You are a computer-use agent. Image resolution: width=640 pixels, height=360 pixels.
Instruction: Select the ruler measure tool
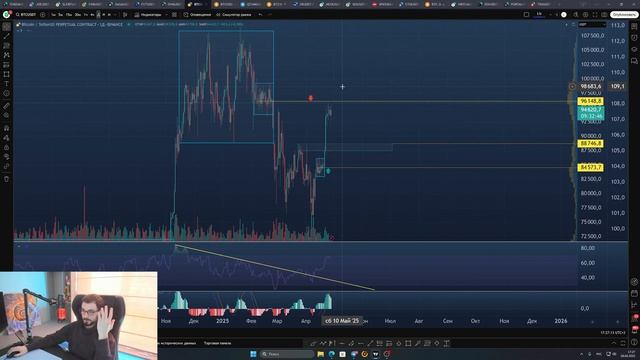pos(7,106)
